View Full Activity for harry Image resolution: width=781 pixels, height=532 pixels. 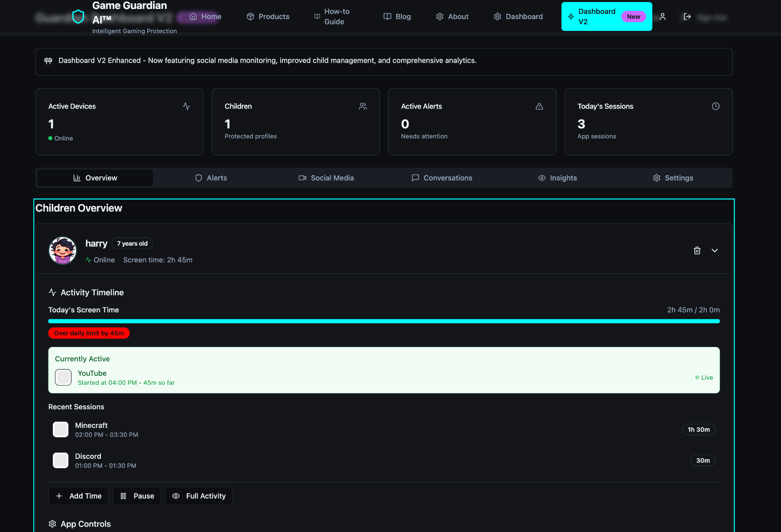point(199,496)
